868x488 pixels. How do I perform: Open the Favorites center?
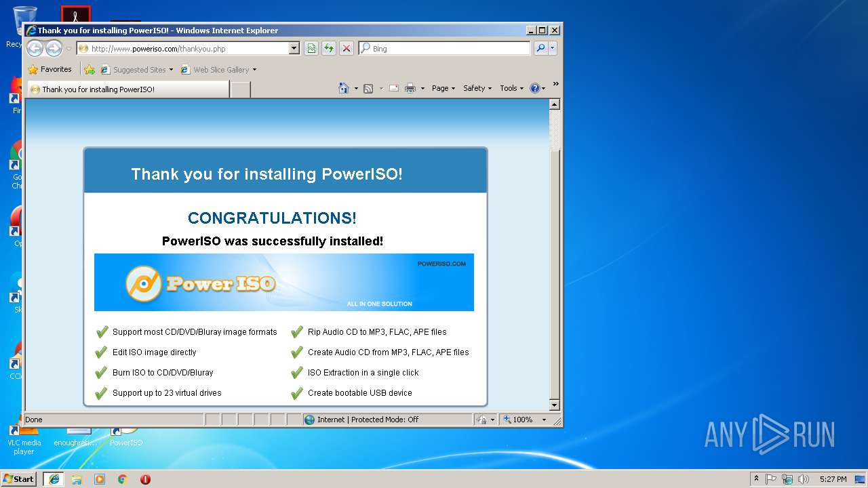click(x=50, y=69)
